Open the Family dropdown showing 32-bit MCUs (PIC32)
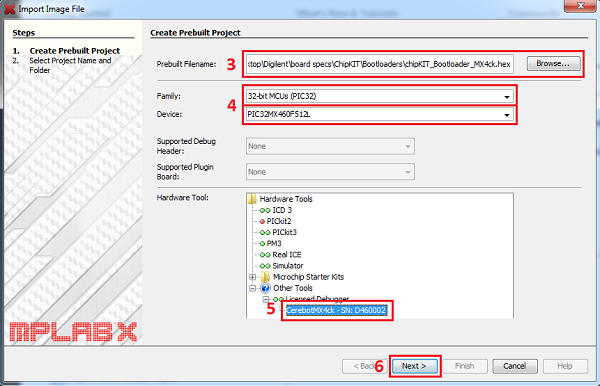Screen dimensions: 600x386 click(x=380, y=96)
